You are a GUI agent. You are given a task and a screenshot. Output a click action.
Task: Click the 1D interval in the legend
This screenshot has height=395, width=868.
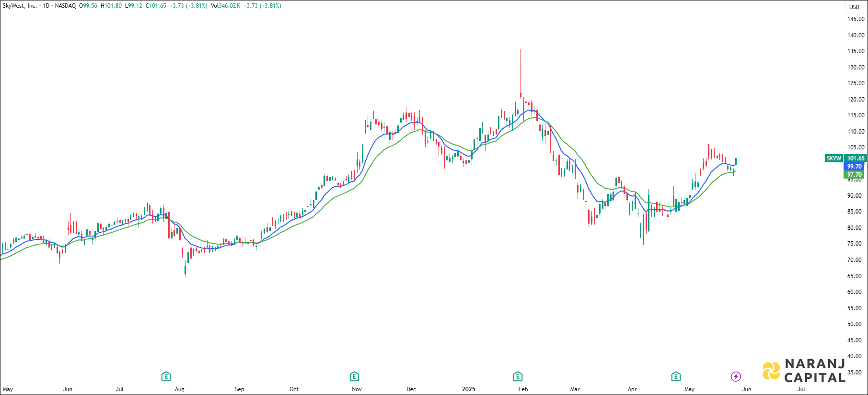click(x=46, y=6)
